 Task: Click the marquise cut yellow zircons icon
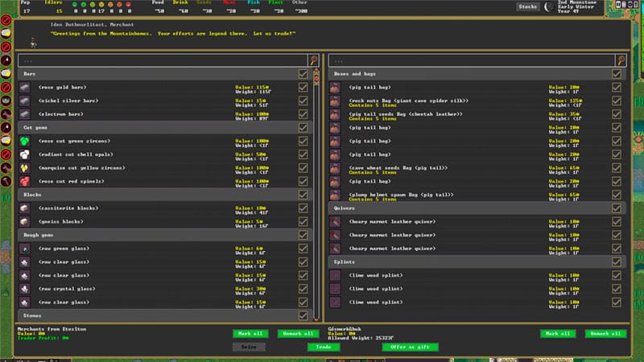click(x=25, y=168)
